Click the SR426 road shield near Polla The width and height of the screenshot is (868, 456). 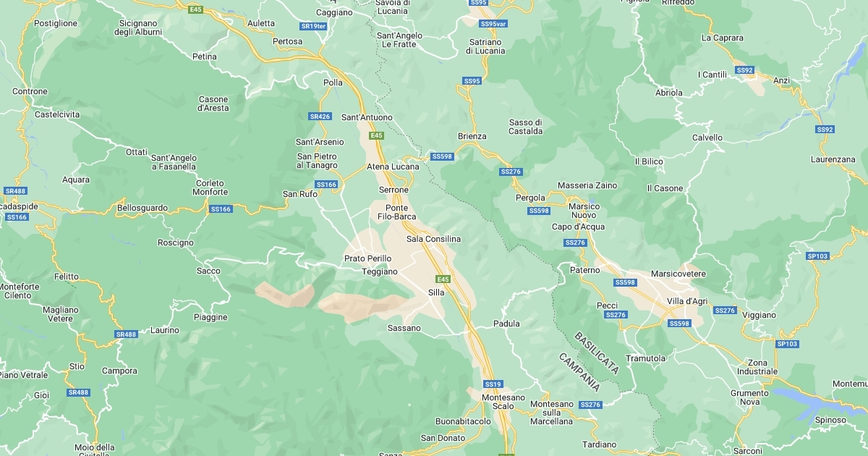tap(320, 117)
